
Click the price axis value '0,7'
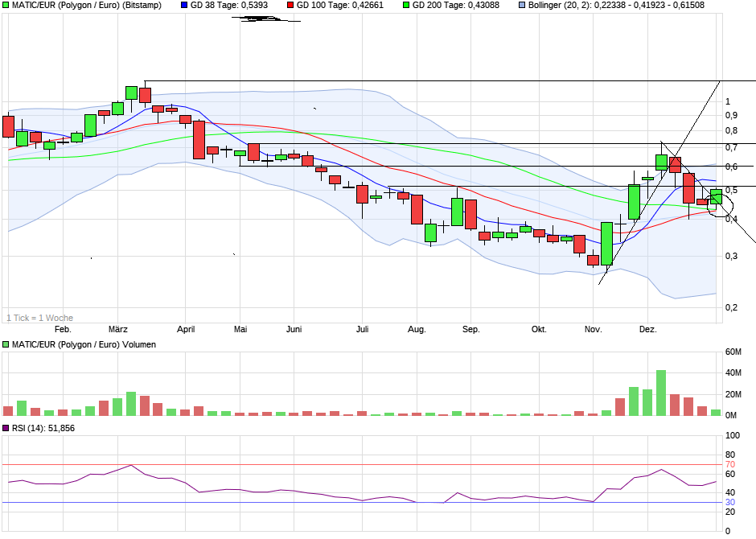[731, 147]
